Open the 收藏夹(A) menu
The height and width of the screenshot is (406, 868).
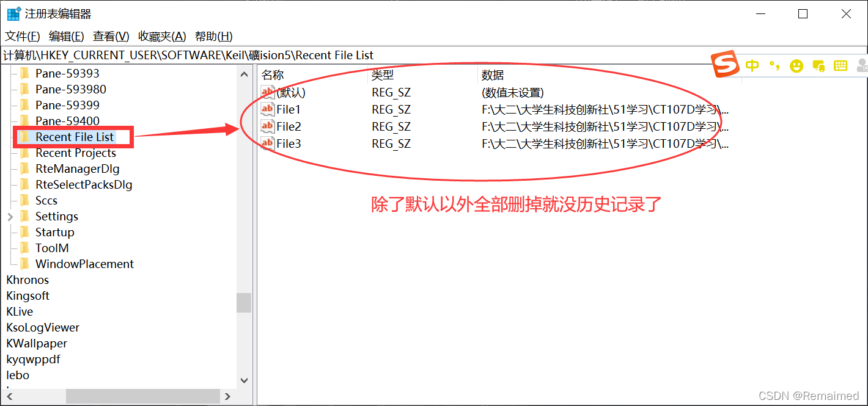click(x=162, y=37)
